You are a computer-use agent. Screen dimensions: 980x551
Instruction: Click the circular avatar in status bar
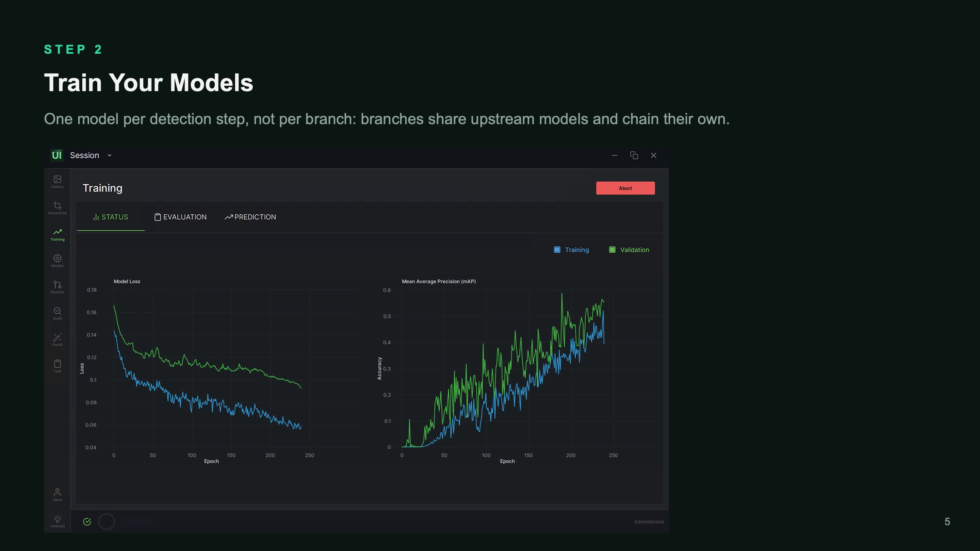(107, 522)
